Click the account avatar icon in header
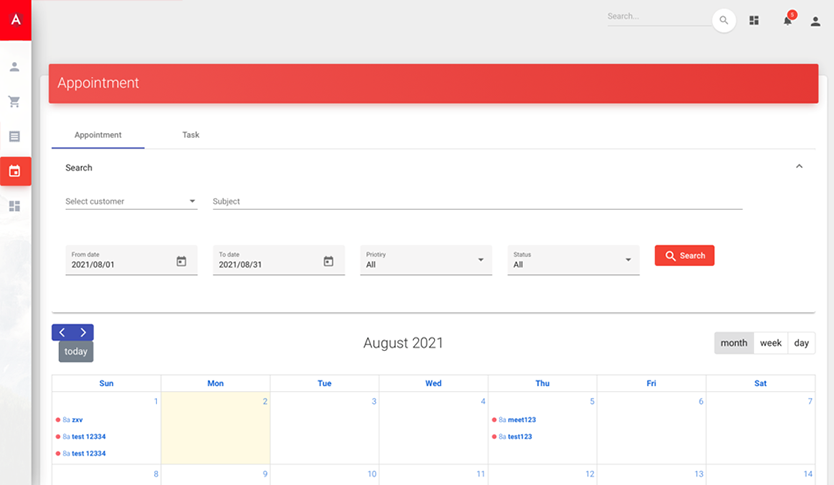The height and width of the screenshot is (485, 834). tap(815, 21)
